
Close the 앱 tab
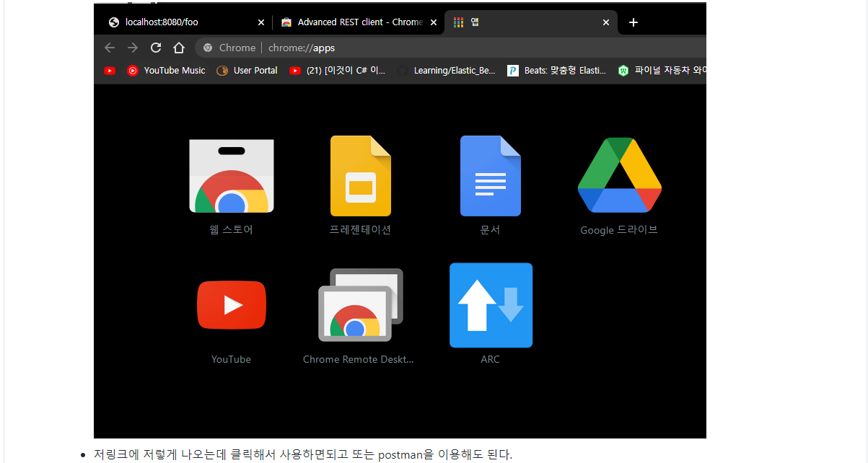(x=606, y=22)
